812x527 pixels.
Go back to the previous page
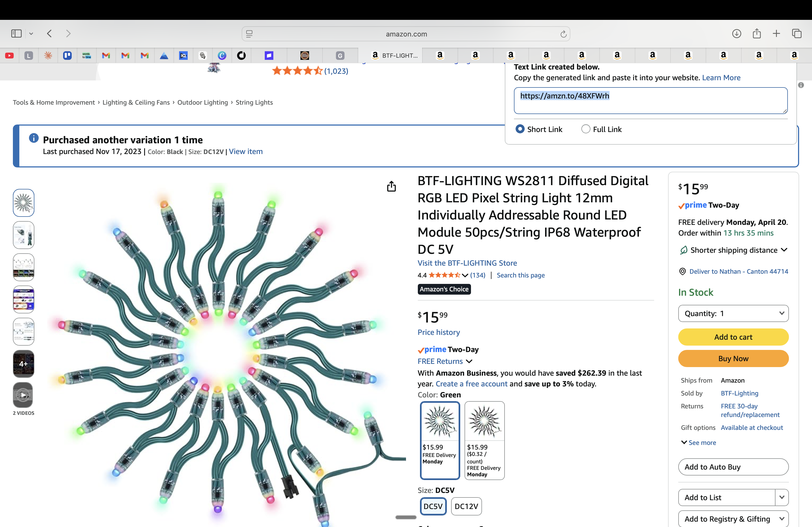(49, 33)
